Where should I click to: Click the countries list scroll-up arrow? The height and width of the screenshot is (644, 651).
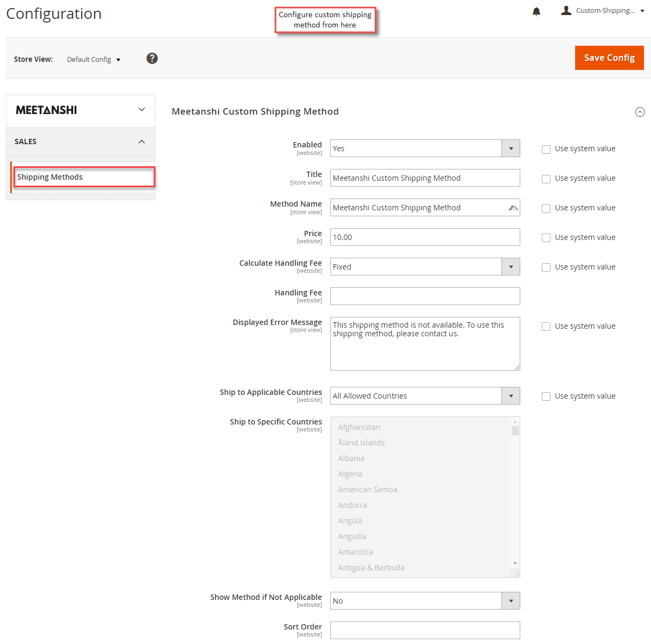515,421
